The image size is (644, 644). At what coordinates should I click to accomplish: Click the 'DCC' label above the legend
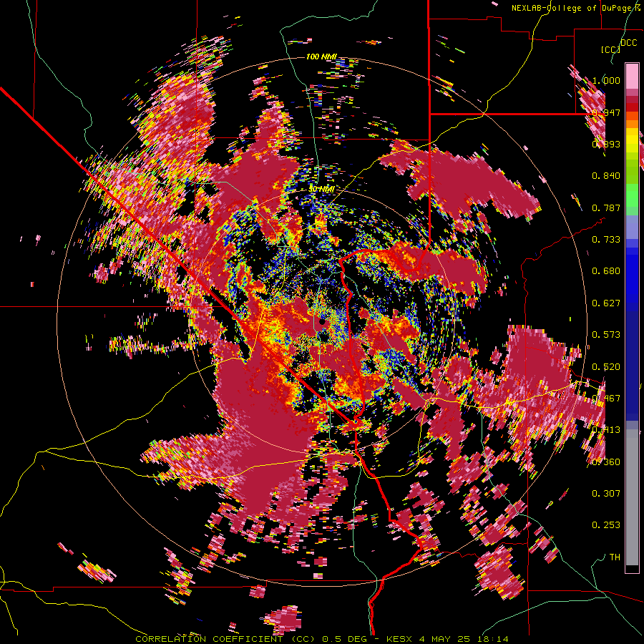click(628, 43)
